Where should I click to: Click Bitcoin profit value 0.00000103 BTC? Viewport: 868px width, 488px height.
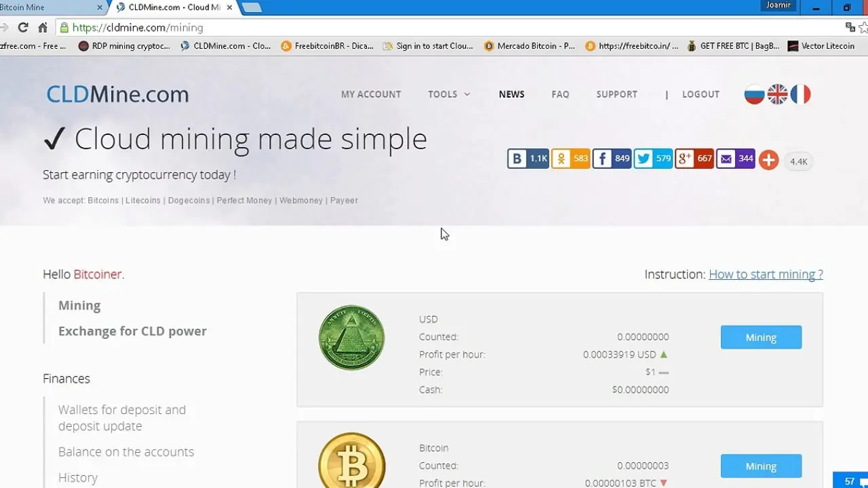tap(620, 483)
